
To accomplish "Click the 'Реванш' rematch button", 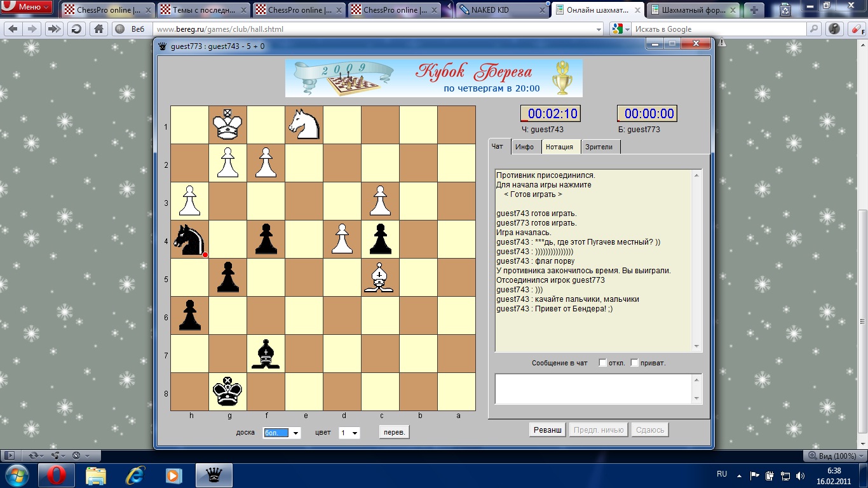I will (547, 430).
